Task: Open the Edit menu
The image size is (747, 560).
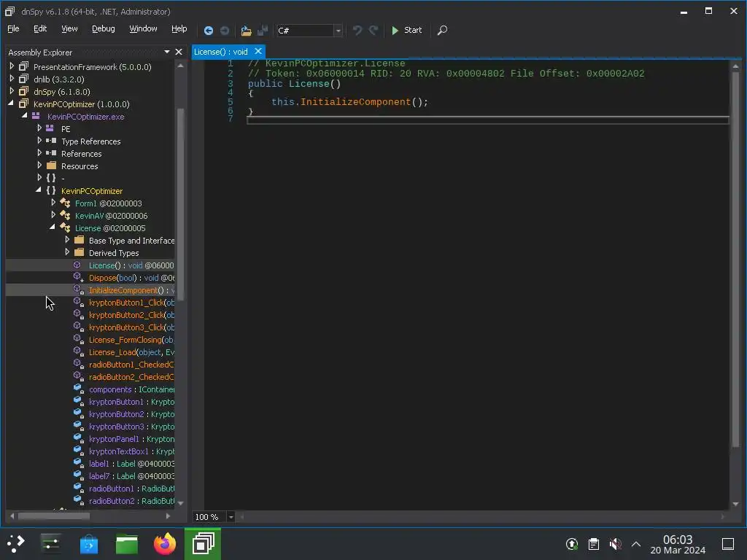Action: (40, 28)
